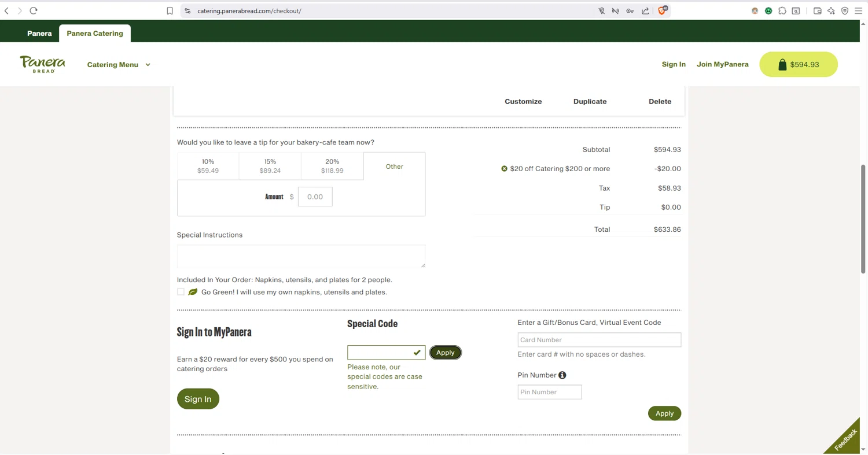Click the avatar face extension icon
The image size is (868, 455).
[755, 10]
